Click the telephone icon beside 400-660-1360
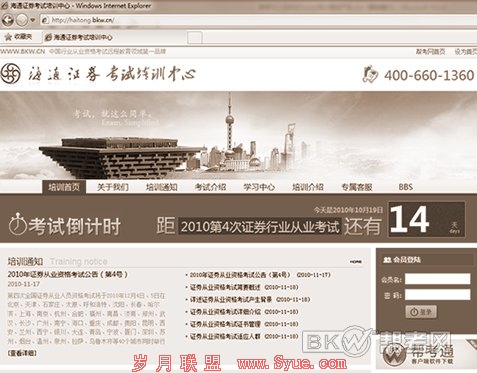 point(370,74)
